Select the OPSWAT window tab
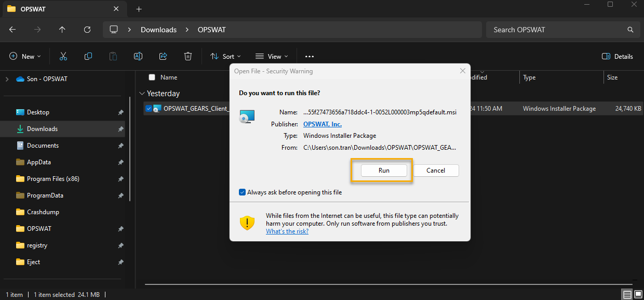This screenshot has width=644, height=300. click(65, 9)
